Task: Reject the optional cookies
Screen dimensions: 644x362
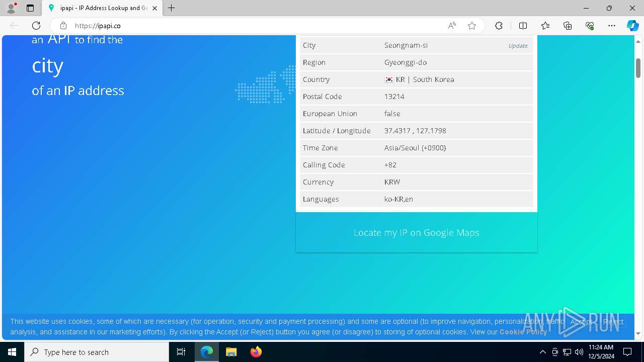Action: [613, 322]
